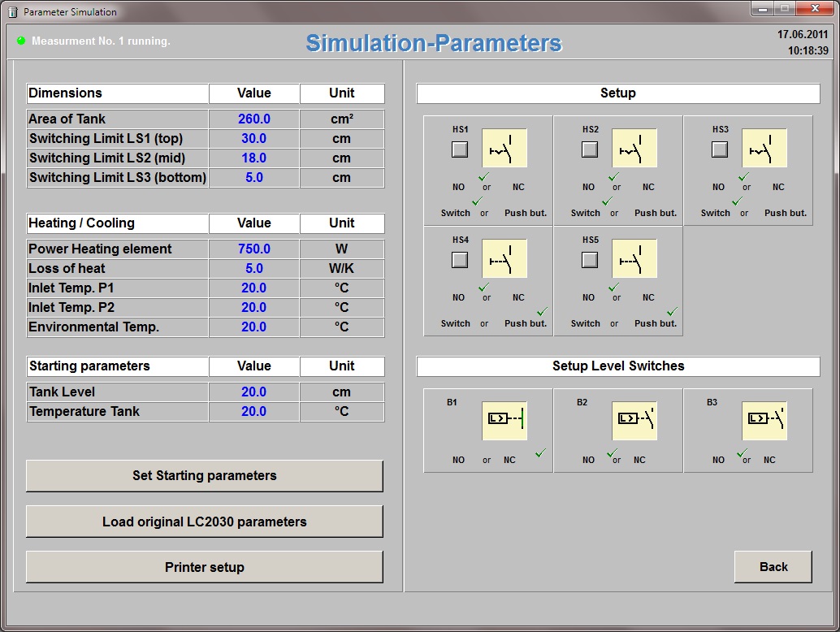Edit Switching Limit LS2 (mid) value
Viewport: 840px width, 632px height.
(254, 158)
